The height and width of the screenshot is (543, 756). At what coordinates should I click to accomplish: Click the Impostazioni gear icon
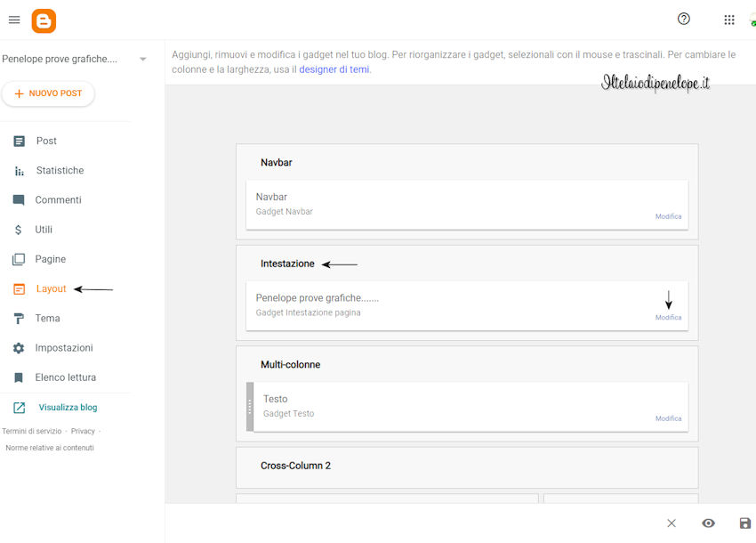[x=19, y=348]
